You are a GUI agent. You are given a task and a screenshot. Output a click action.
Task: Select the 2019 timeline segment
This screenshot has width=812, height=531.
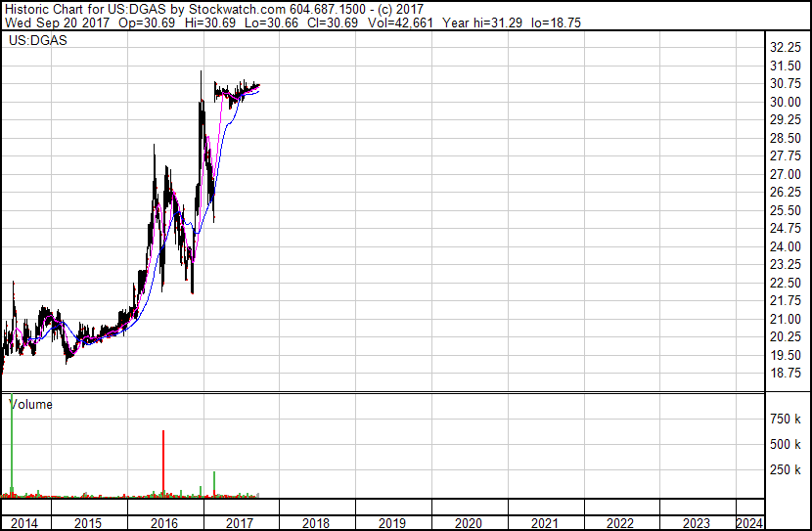click(392, 523)
